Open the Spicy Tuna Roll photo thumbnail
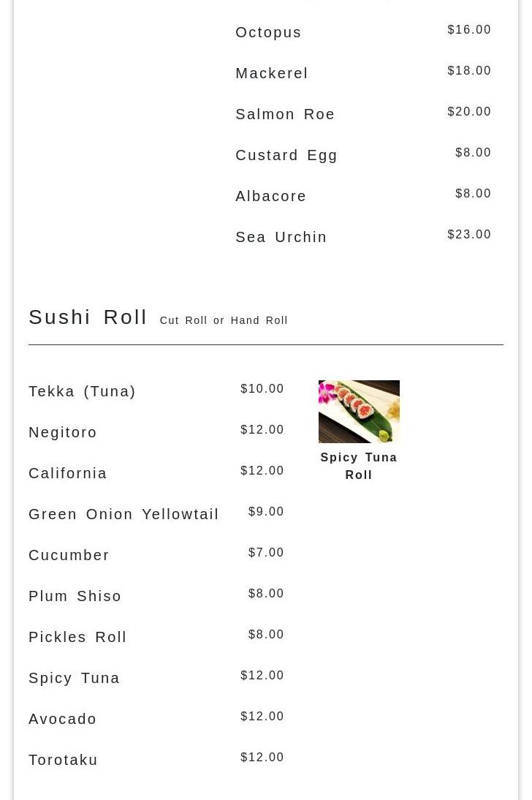Screen dimensions: 532x800 (x=359, y=411)
